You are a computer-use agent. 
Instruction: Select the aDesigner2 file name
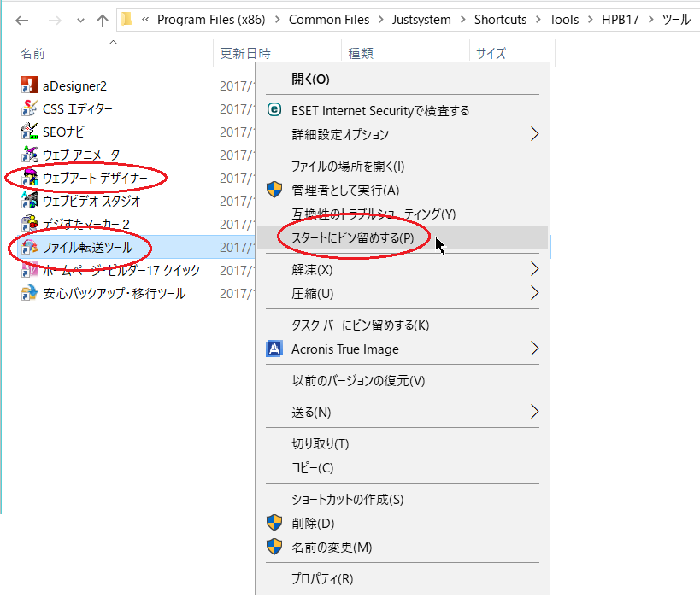[x=74, y=85]
